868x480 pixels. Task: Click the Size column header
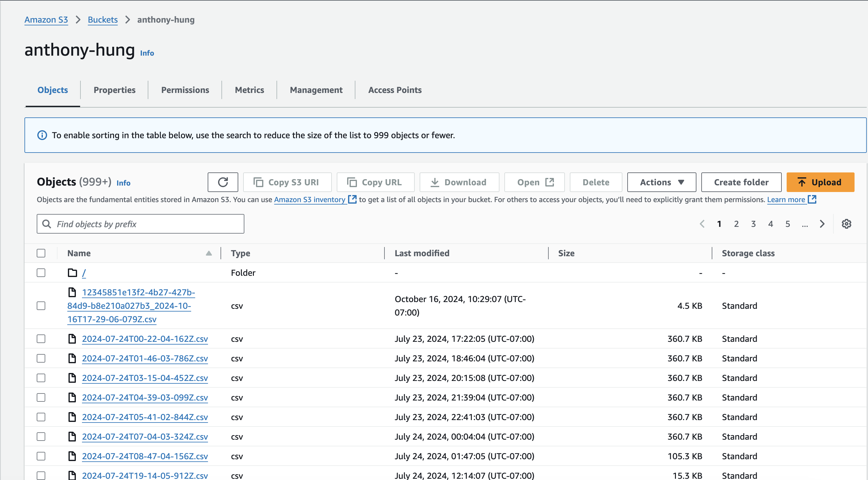(566, 253)
